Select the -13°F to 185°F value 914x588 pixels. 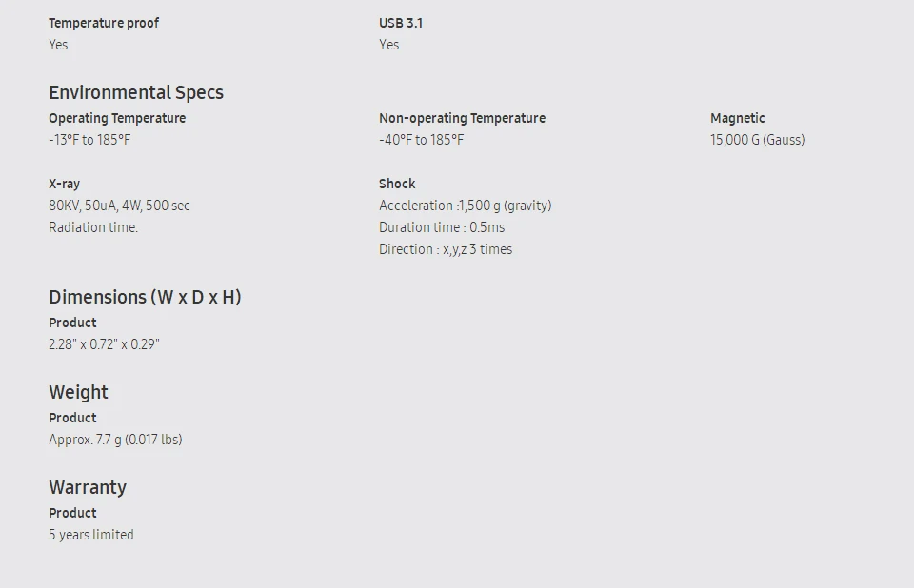pyautogui.click(x=89, y=140)
